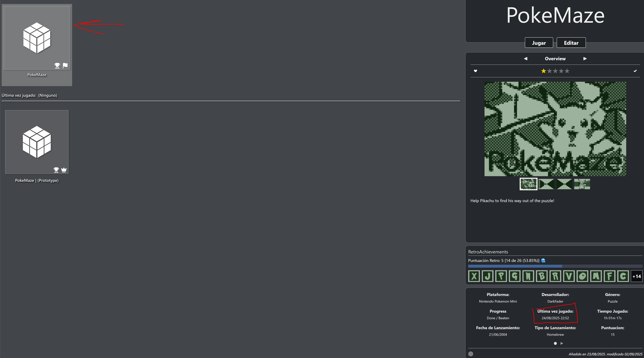Screen dimensions: 644x358
Task: Click the 'G' achievement badge
Action: (x=515, y=276)
